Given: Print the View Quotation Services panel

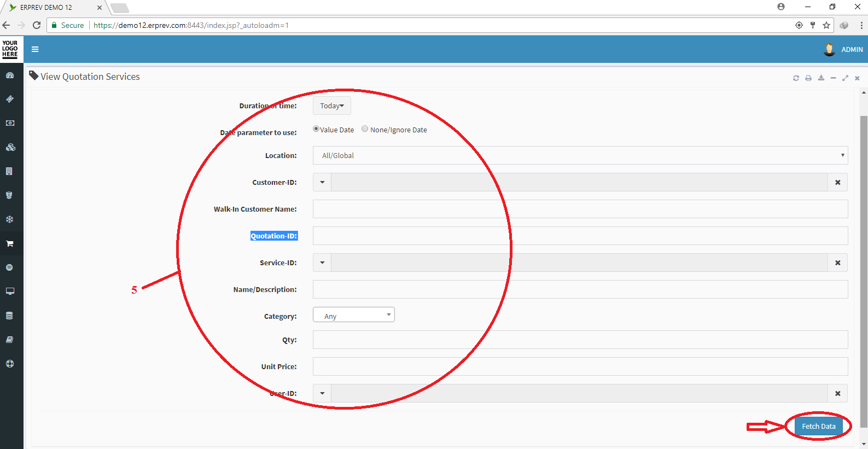Looking at the screenshot, I should pyautogui.click(x=808, y=78).
